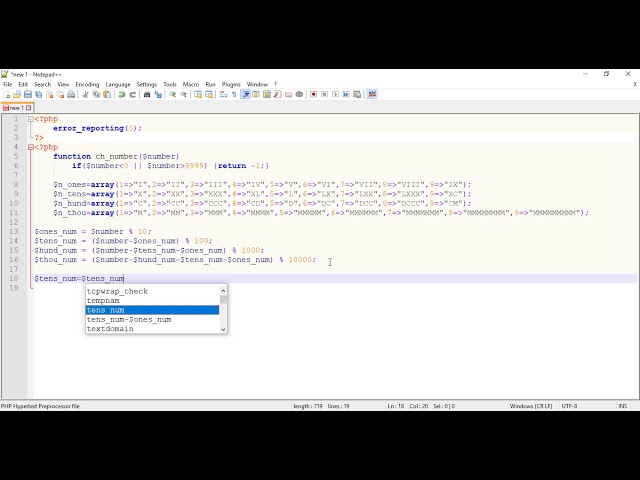Image resolution: width=640 pixels, height=480 pixels.
Task: Click the UTF-8 encoding status bar entry
Action: click(569, 406)
